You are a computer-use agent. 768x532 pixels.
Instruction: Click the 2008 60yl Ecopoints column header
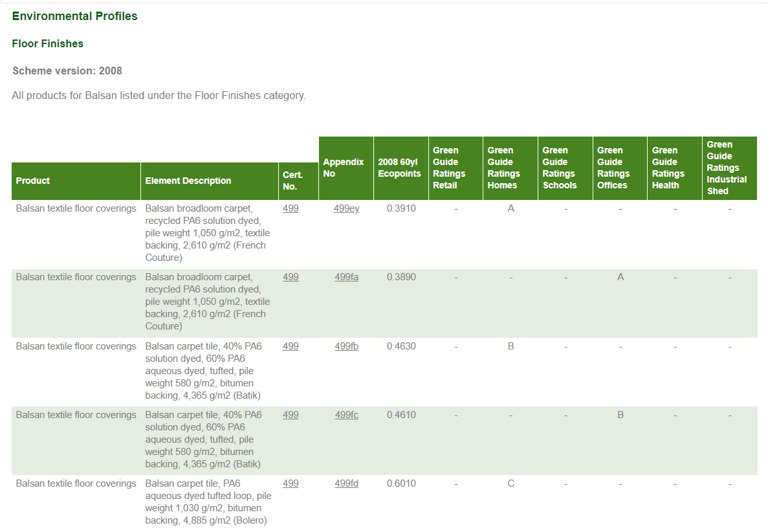(x=401, y=168)
